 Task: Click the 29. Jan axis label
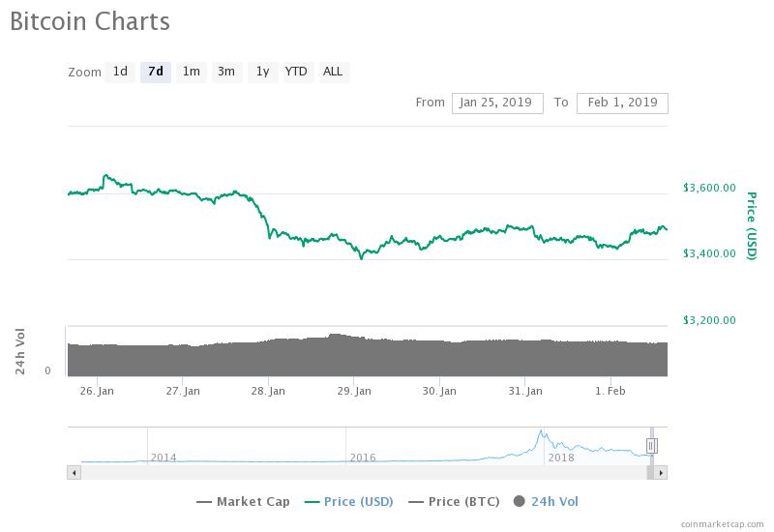[x=354, y=391]
